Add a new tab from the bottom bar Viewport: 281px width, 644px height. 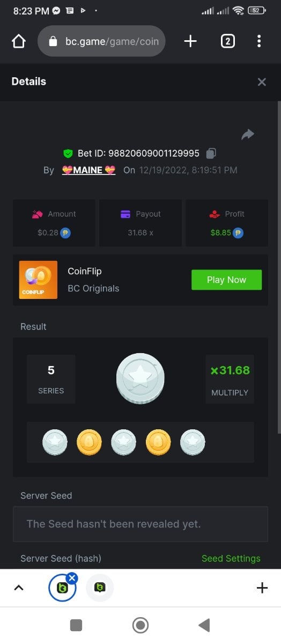pos(262,588)
